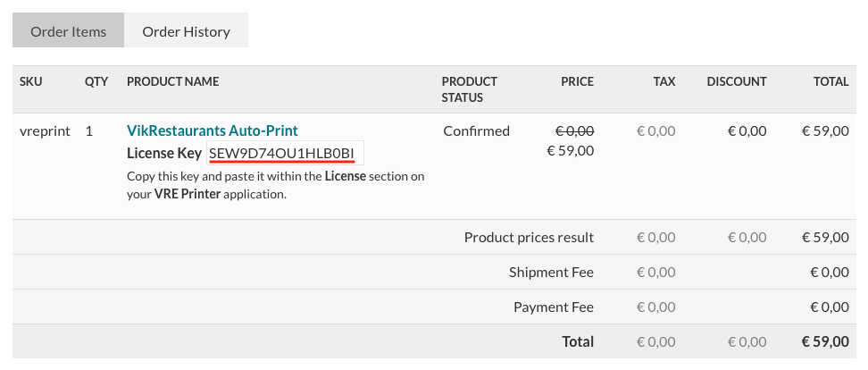
Task: Click the Payment Fee row label
Action: [x=553, y=307]
